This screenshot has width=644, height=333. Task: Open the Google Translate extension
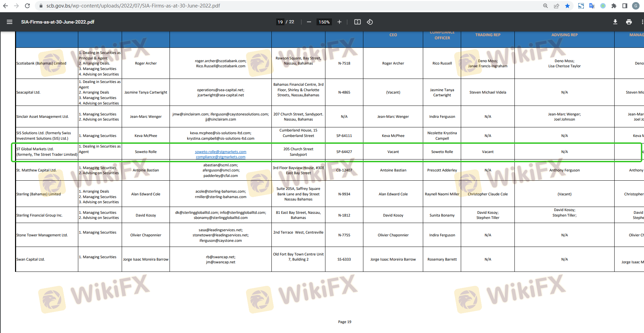click(592, 6)
